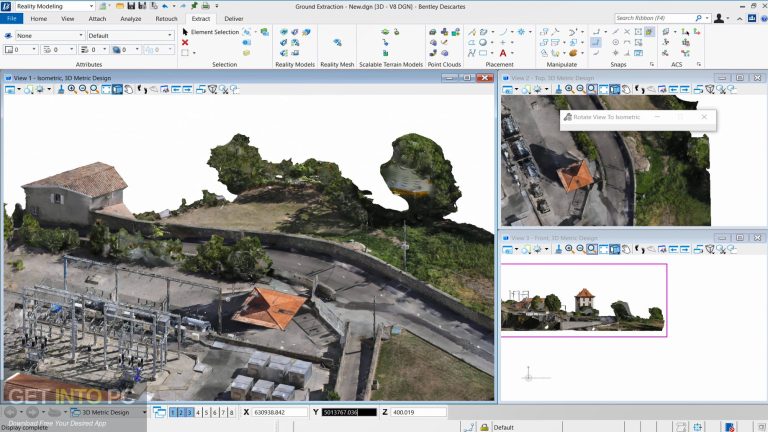The image size is (768, 432).
Task: Close the Rotate View To Isometric dialog
Action: click(x=704, y=117)
